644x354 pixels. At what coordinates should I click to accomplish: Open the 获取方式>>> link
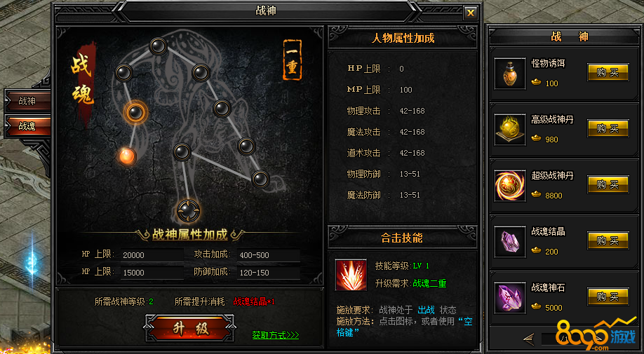(x=275, y=335)
